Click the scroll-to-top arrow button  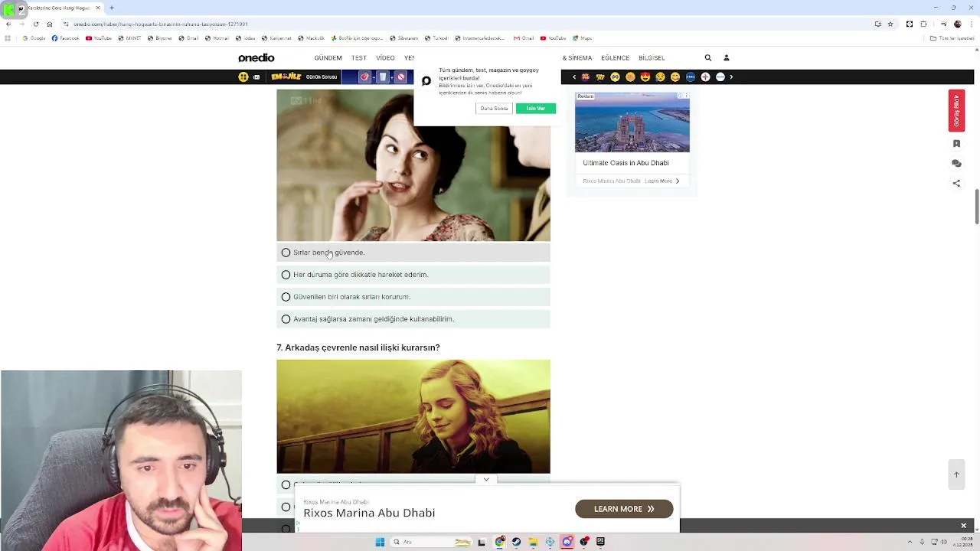[x=956, y=474]
